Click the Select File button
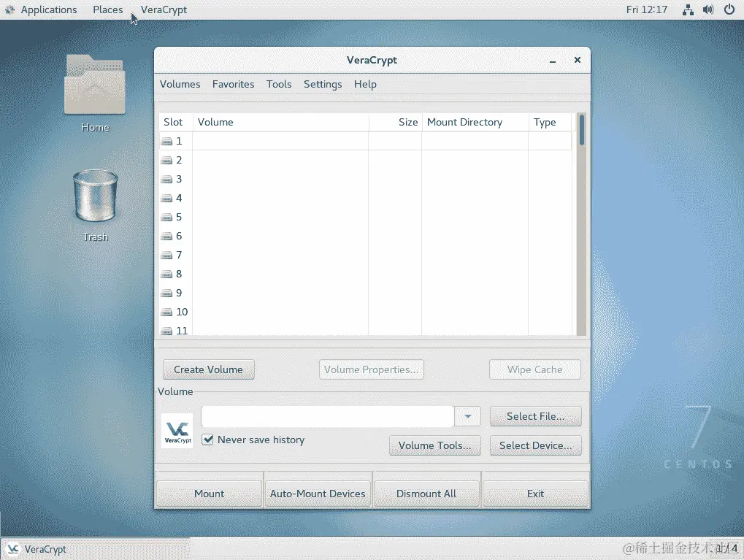 point(535,416)
